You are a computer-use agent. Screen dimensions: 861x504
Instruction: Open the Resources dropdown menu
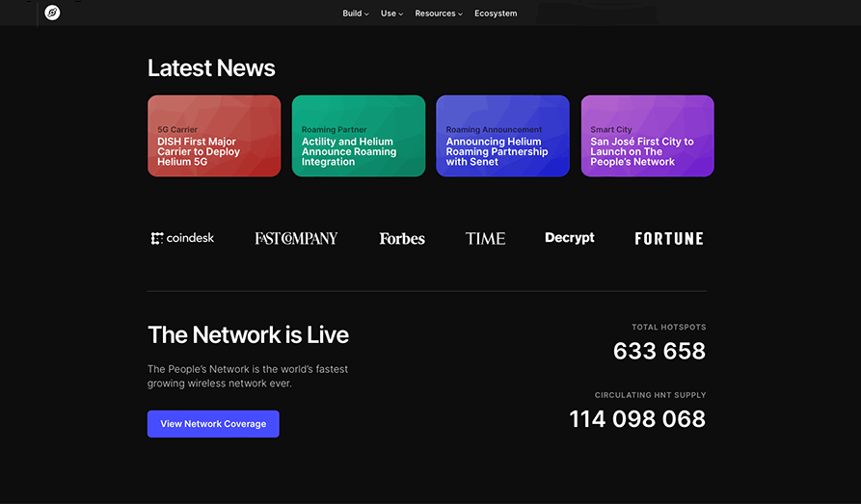(x=438, y=13)
